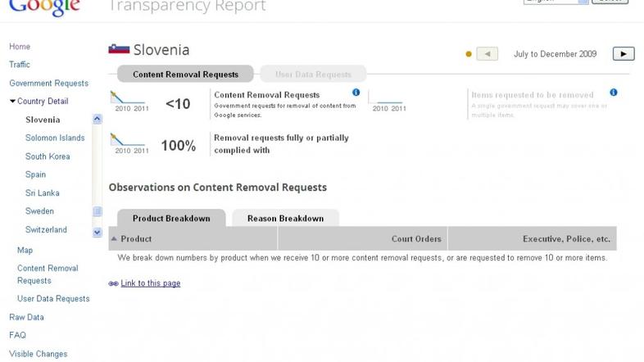Open the Link to this page hyperlink
This screenshot has width=644, height=362.
tap(151, 283)
